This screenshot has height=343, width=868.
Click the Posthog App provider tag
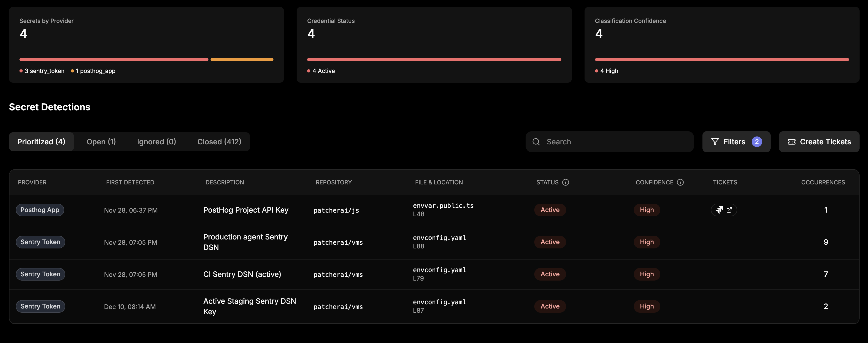(x=40, y=210)
